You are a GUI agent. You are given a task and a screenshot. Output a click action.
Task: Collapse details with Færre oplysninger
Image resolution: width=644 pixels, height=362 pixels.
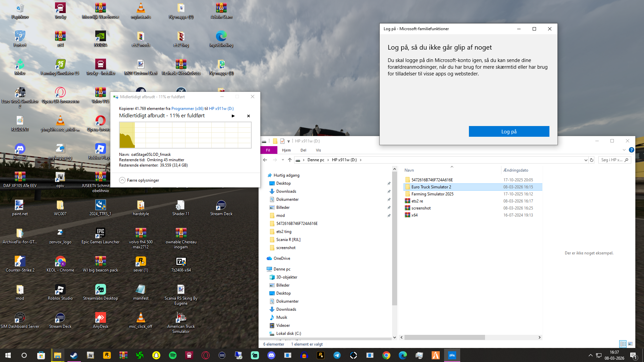[139, 180]
